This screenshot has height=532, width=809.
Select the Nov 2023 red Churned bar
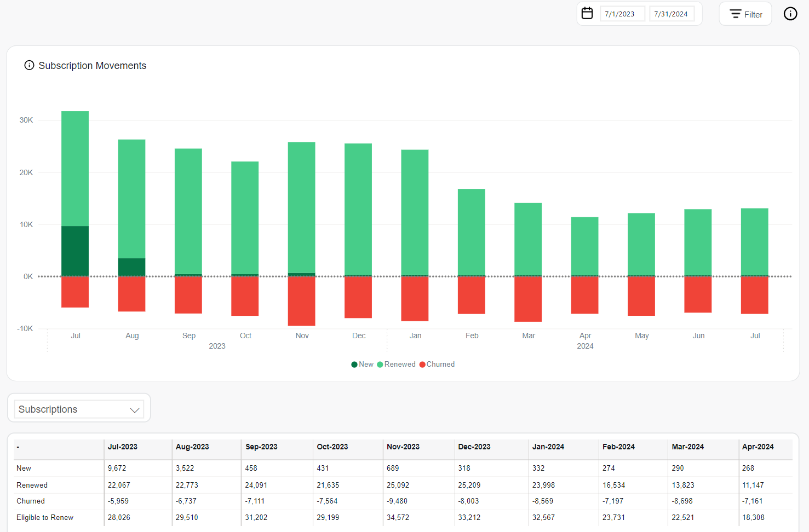302,301
